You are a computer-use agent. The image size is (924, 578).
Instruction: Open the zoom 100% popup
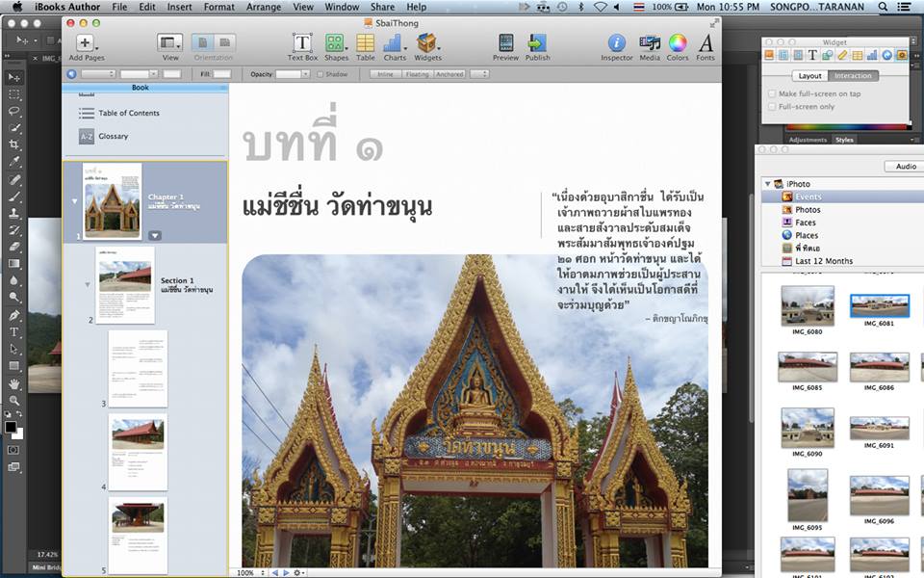pyautogui.click(x=250, y=572)
